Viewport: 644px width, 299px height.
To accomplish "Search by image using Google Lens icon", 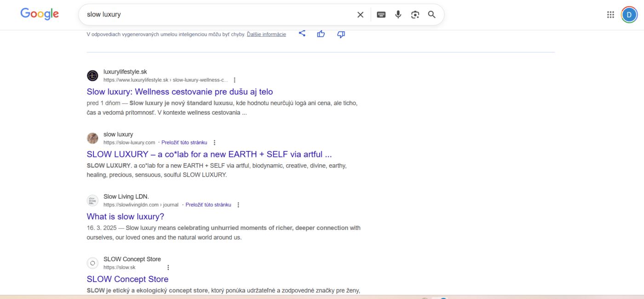I will 415,14.
